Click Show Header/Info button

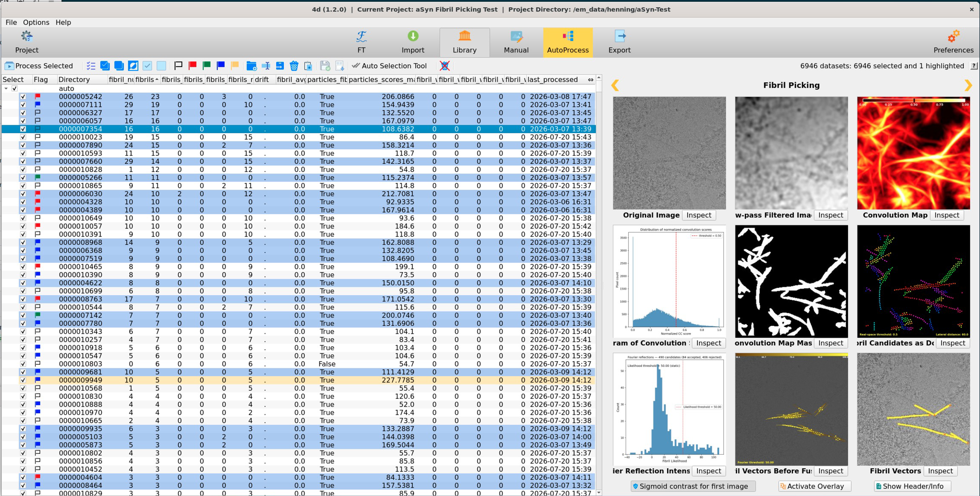tap(912, 486)
